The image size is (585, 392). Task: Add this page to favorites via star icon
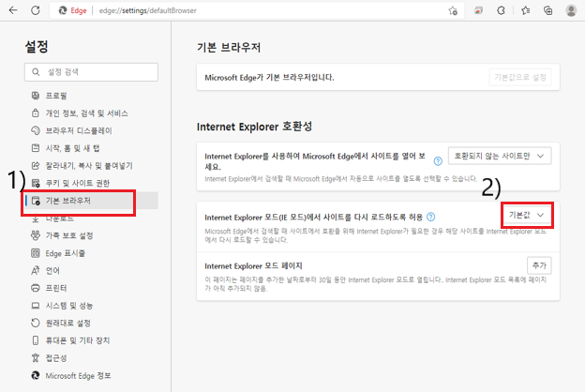(453, 10)
